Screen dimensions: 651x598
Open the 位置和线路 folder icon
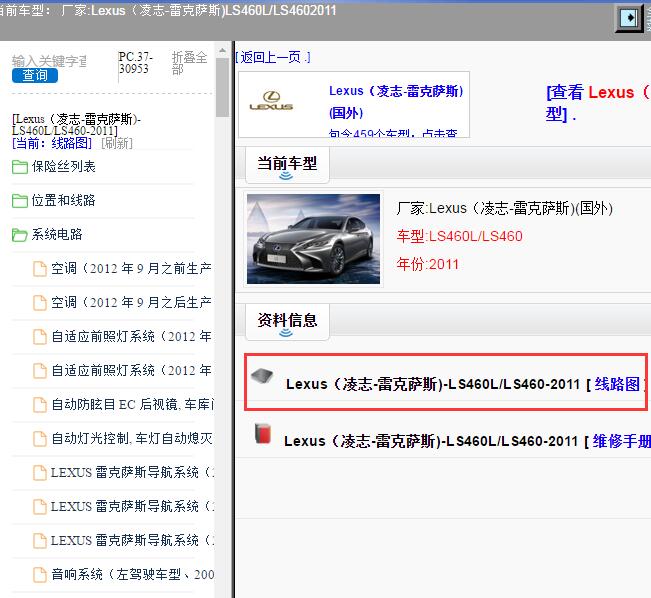pos(20,201)
